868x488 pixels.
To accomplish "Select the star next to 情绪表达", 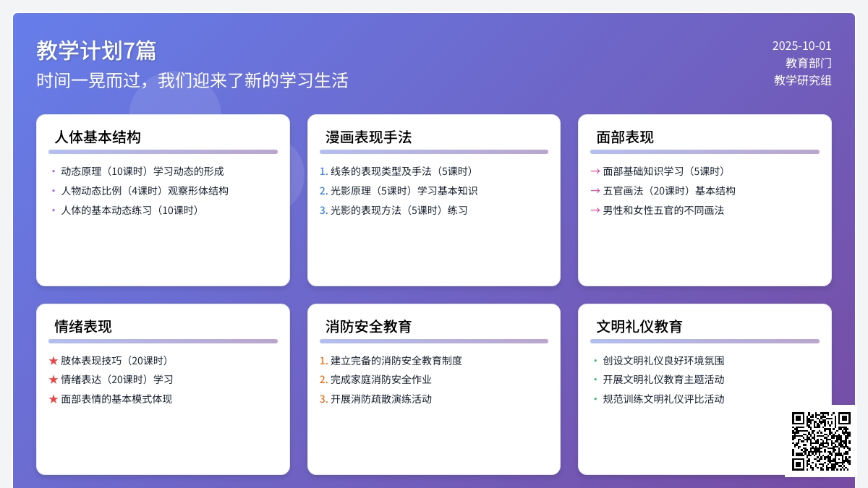I will click(54, 380).
